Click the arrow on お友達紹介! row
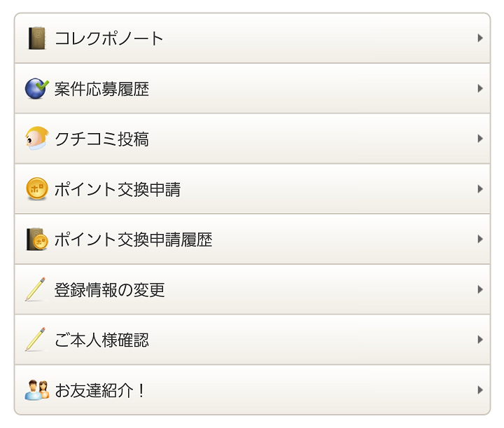 coord(480,390)
